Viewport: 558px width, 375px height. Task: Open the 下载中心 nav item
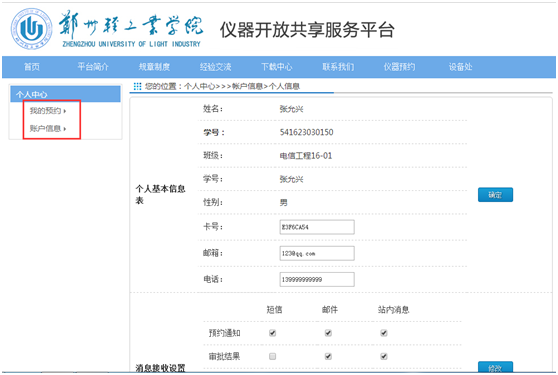(x=277, y=67)
